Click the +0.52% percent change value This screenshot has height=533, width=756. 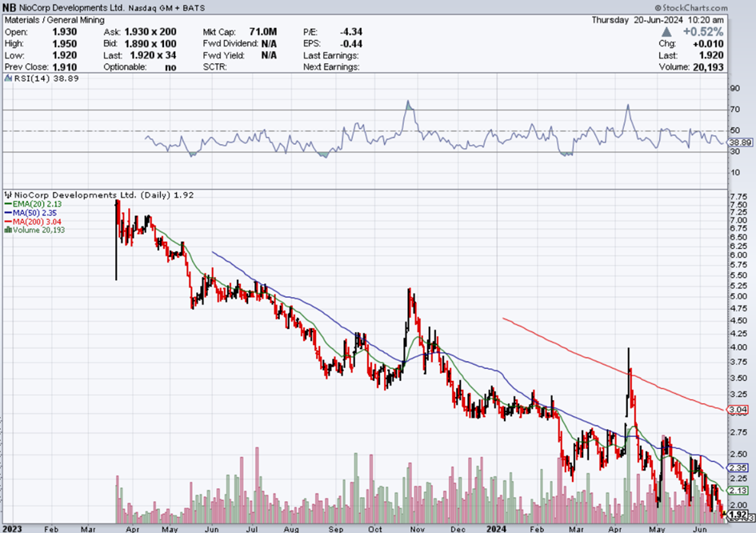(x=703, y=32)
